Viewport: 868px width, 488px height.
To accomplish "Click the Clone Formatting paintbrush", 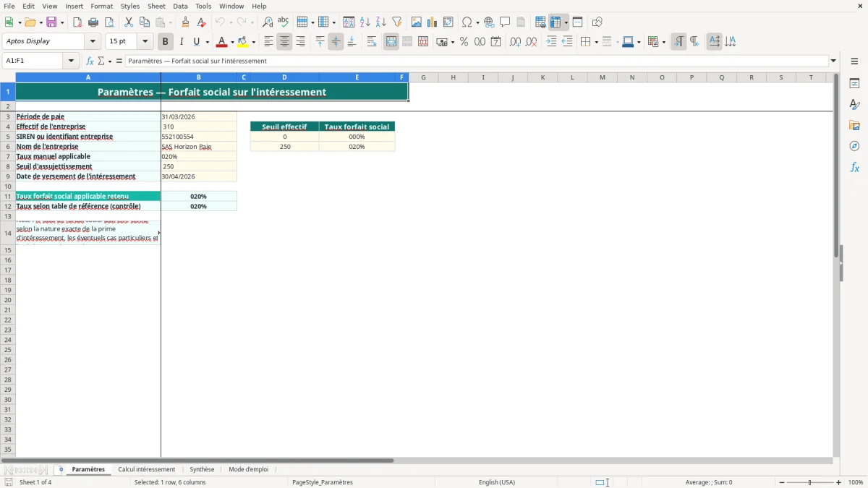I will [185, 22].
